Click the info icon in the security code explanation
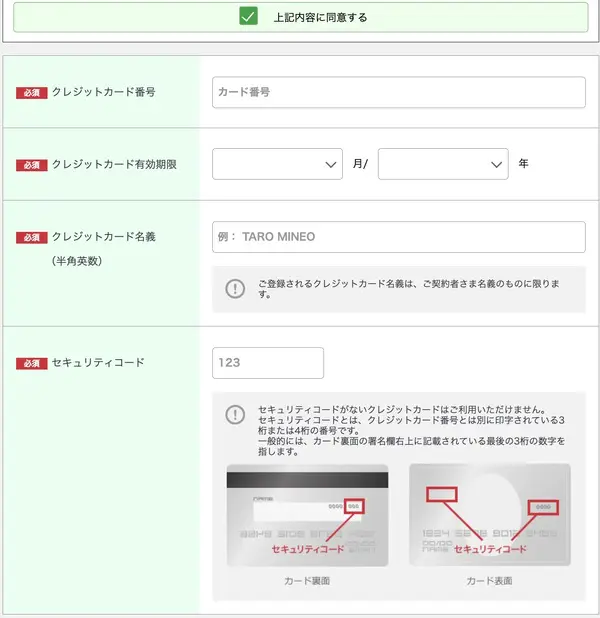 point(235,414)
